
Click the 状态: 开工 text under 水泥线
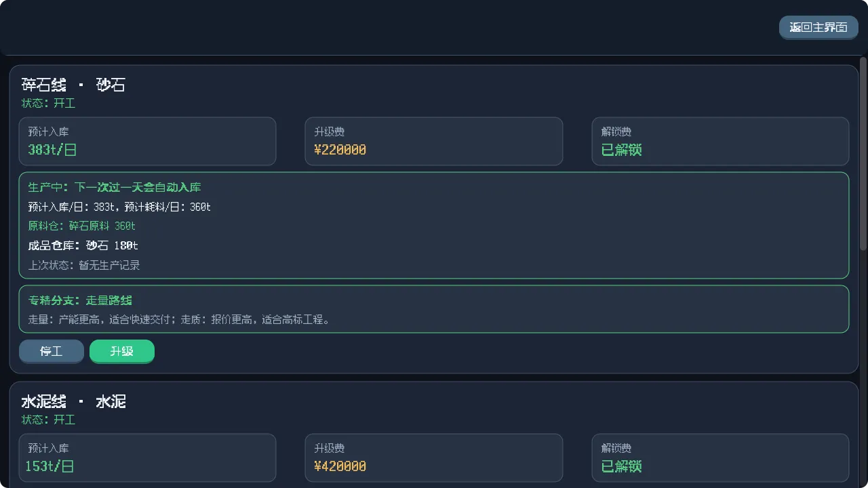[48, 420]
